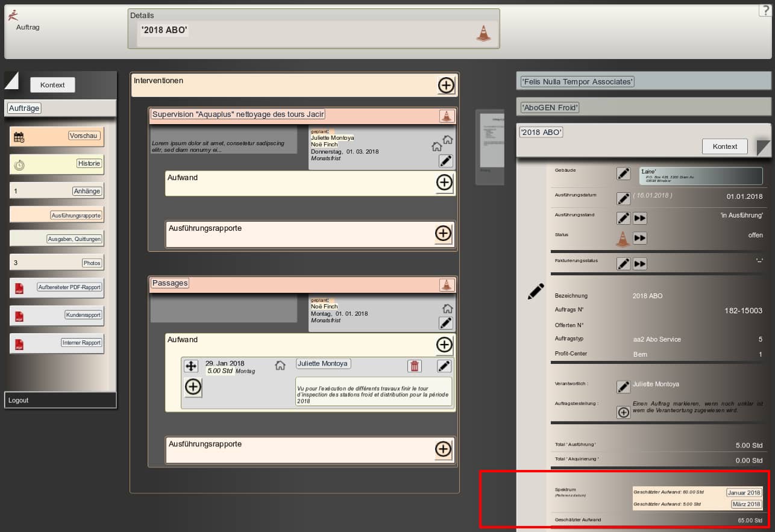Select the Januar 2018 spectrum entry
Image resolution: width=775 pixels, height=532 pixels.
744,492
